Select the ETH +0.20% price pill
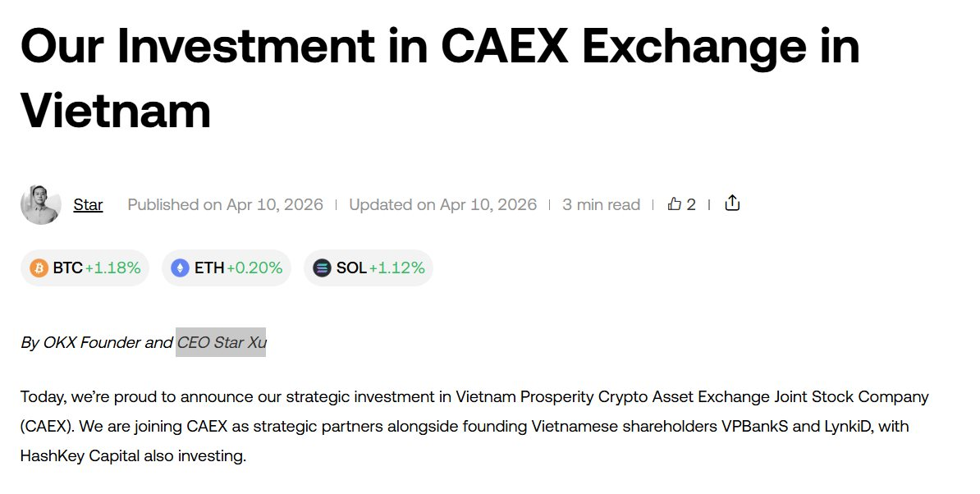The height and width of the screenshot is (494, 980). [226, 268]
